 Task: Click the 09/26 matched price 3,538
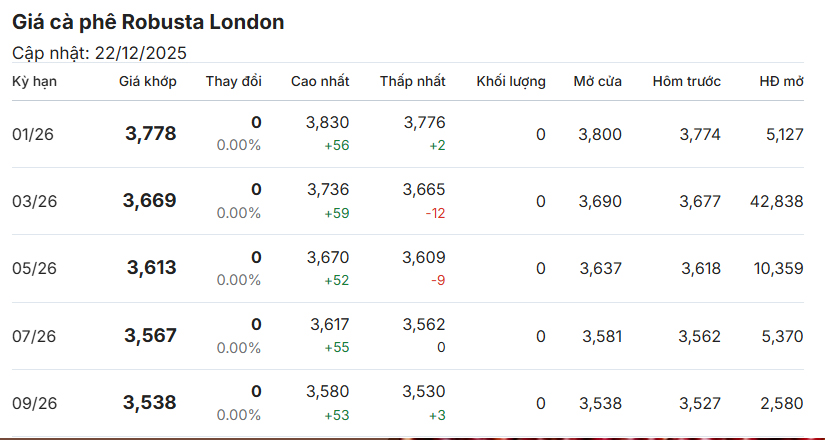(149, 403)
